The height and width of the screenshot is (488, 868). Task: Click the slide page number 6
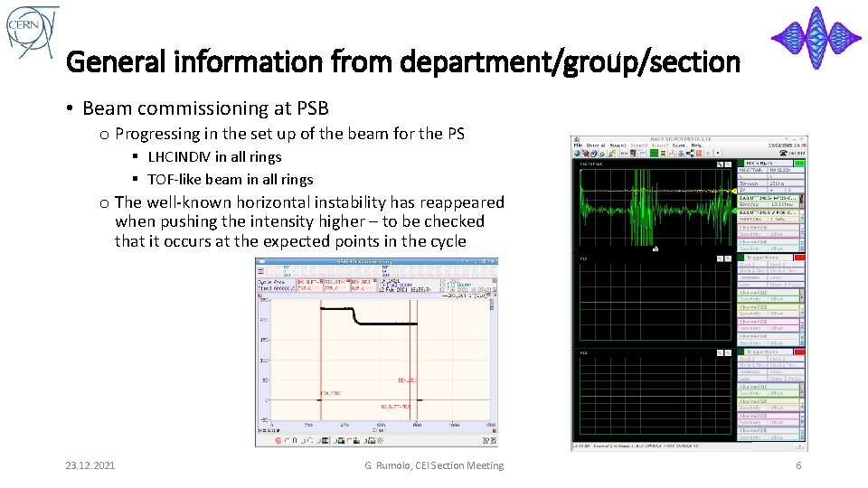[798, 465]
